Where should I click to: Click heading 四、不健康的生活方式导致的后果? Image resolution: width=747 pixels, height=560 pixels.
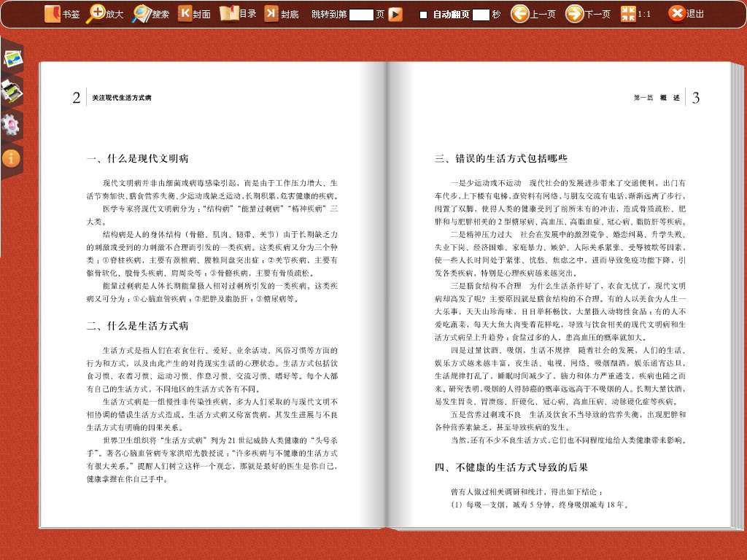(x=511, y=467)
